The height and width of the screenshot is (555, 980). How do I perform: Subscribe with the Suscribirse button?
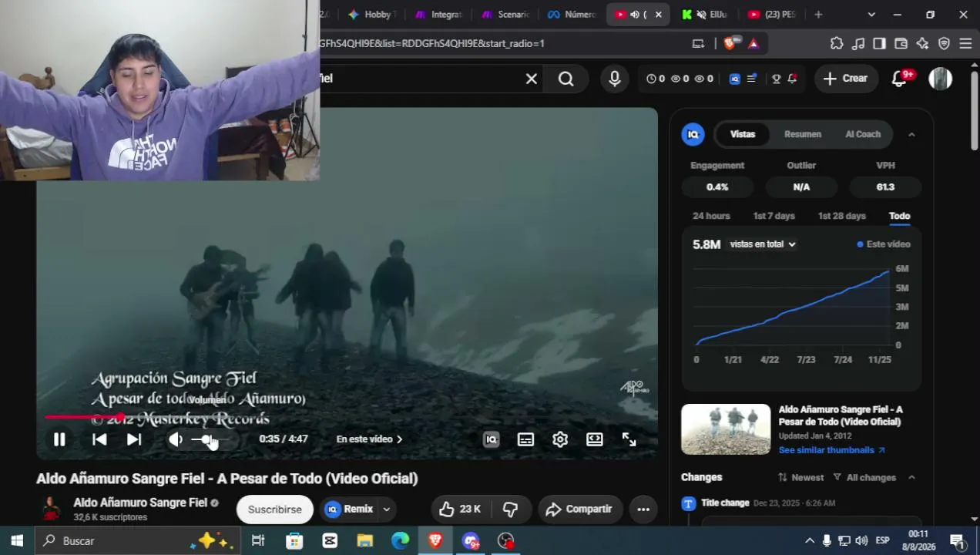275,510
